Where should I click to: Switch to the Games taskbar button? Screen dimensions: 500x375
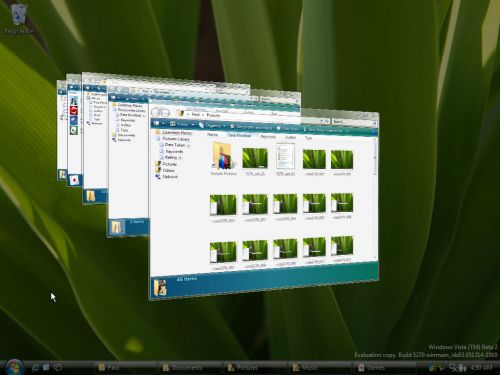click(373, 368)
